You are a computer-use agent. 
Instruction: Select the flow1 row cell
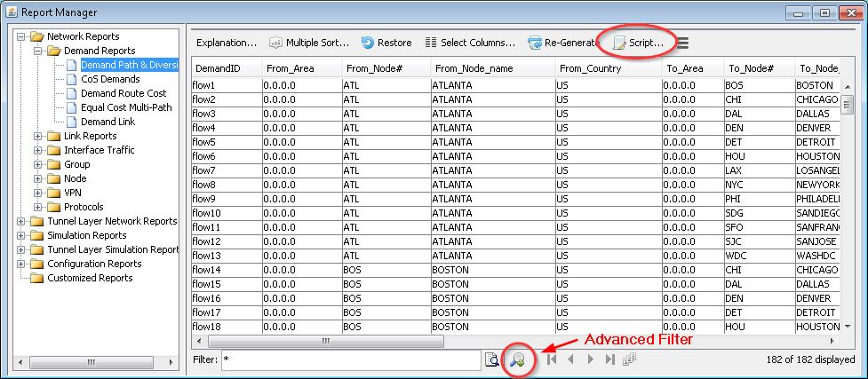point(227,85)
